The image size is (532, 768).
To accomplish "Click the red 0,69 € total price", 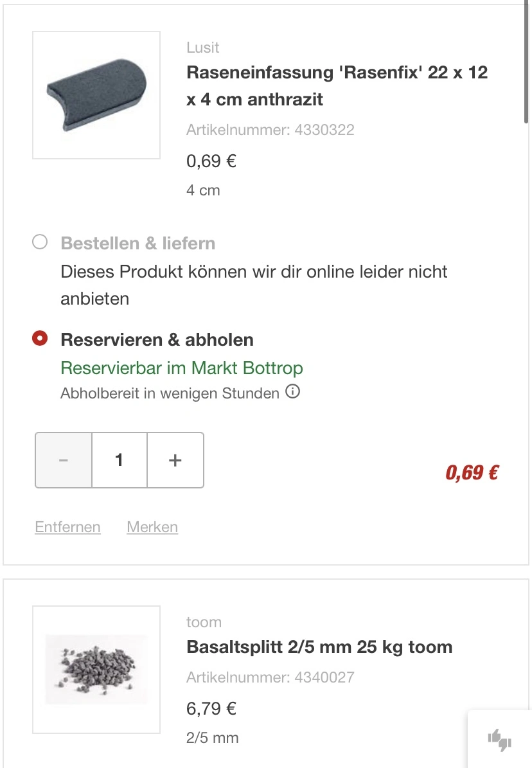I will [472, 473].
